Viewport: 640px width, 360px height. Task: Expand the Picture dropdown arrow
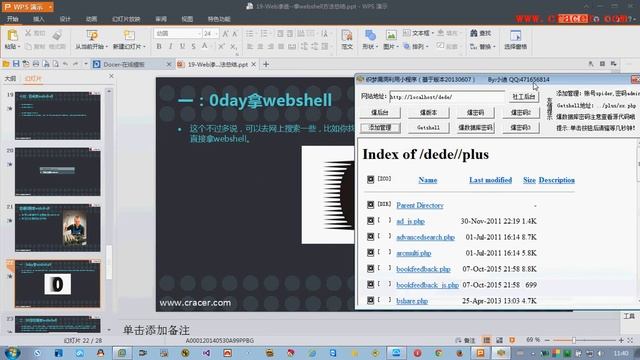(398, 47)
